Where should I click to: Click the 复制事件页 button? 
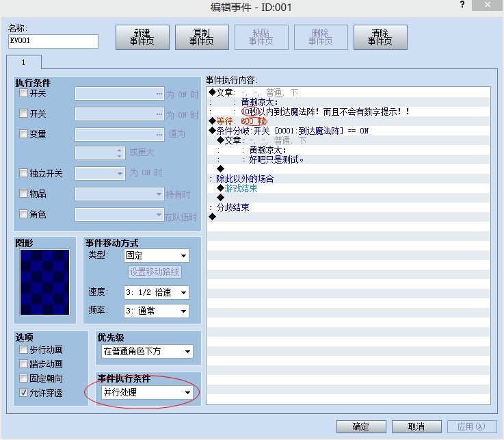(x=202, y=38)
